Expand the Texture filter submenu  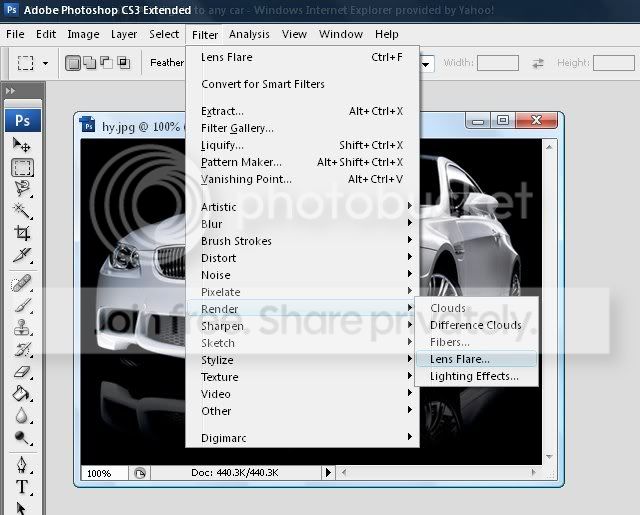tap(303, 377)
